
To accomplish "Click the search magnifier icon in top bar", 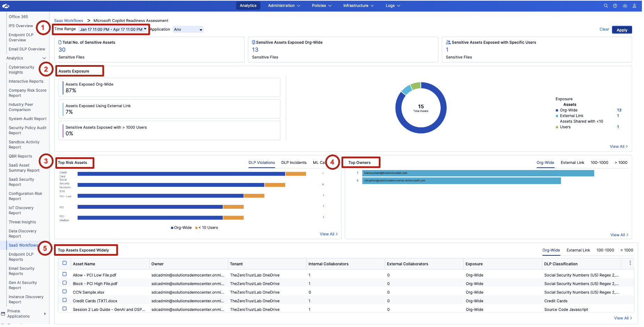I will pos(606,6).
